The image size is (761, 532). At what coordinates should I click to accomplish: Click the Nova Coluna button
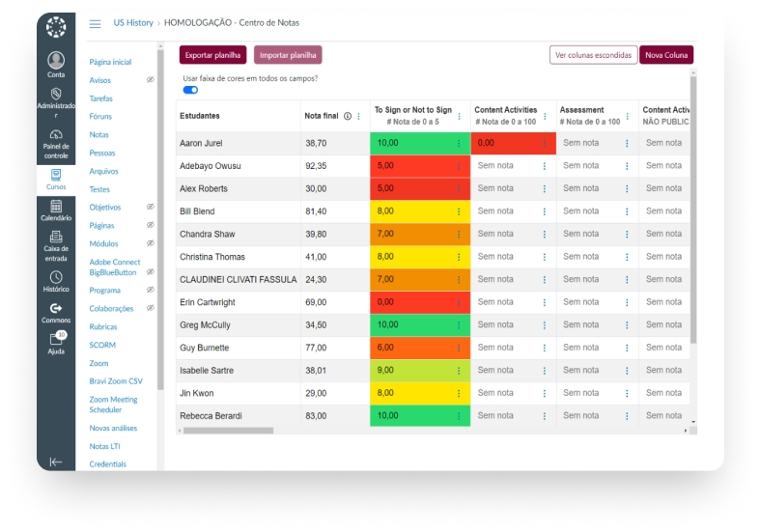click(x=666, y=55)
